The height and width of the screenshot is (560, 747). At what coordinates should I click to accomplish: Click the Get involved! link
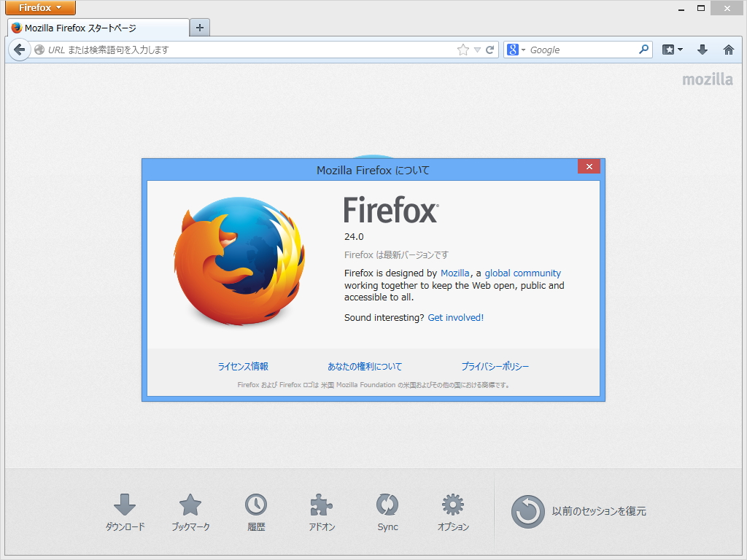tap(455, 317)
